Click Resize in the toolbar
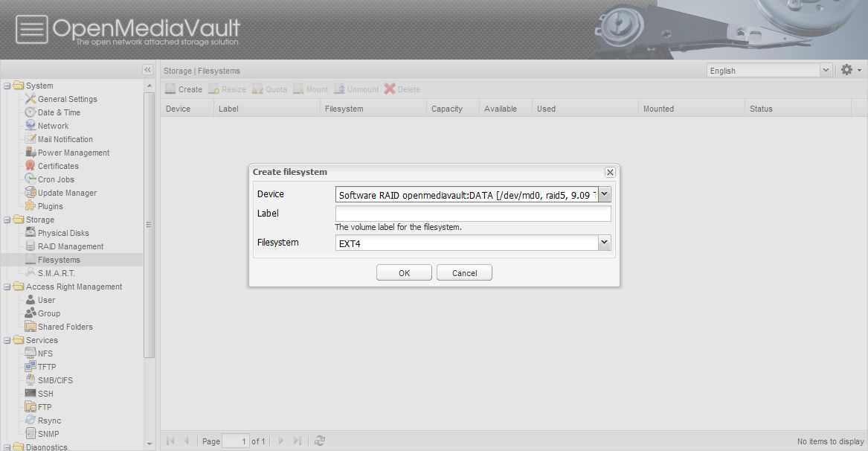This screenshot has height=451, width=868. click(x=227, y=89)
